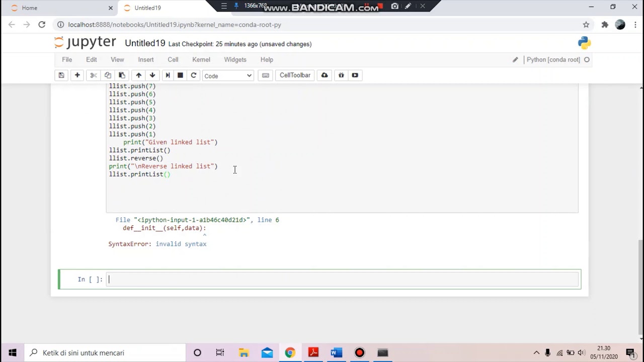Image resolution: width=644 pixels, height=362 pixels.
Task: Open the View menu
Action: click(x=117, y=60)
